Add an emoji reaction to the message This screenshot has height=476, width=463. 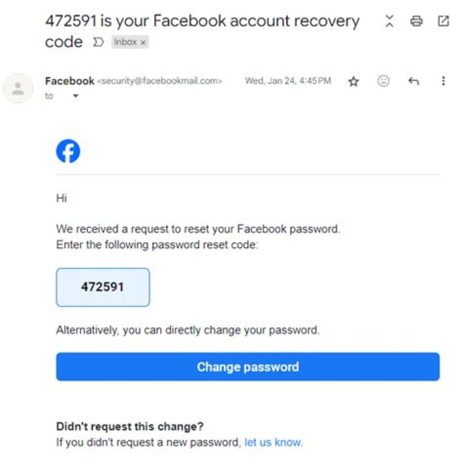point(383,81)
